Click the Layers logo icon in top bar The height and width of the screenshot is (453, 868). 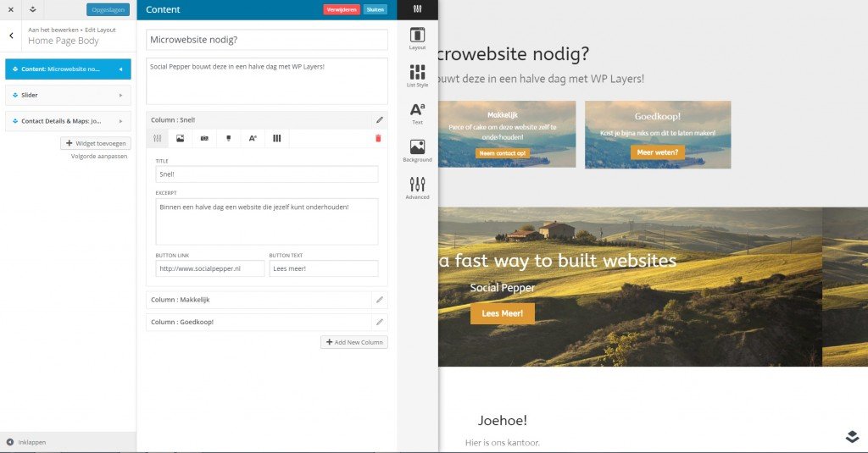pyautogui.click(x=33, y=9)
